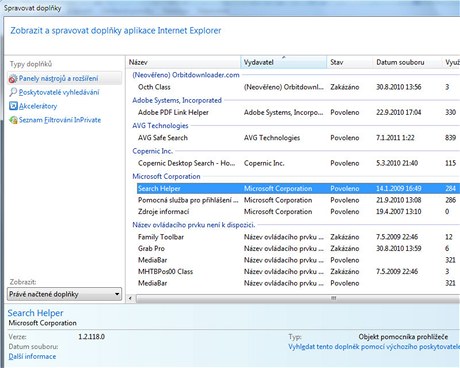Collapse the (Neověřeno) Orbitdownloader.com group
The height and width of the screenshot is (368, 460).
coord(186,75)
